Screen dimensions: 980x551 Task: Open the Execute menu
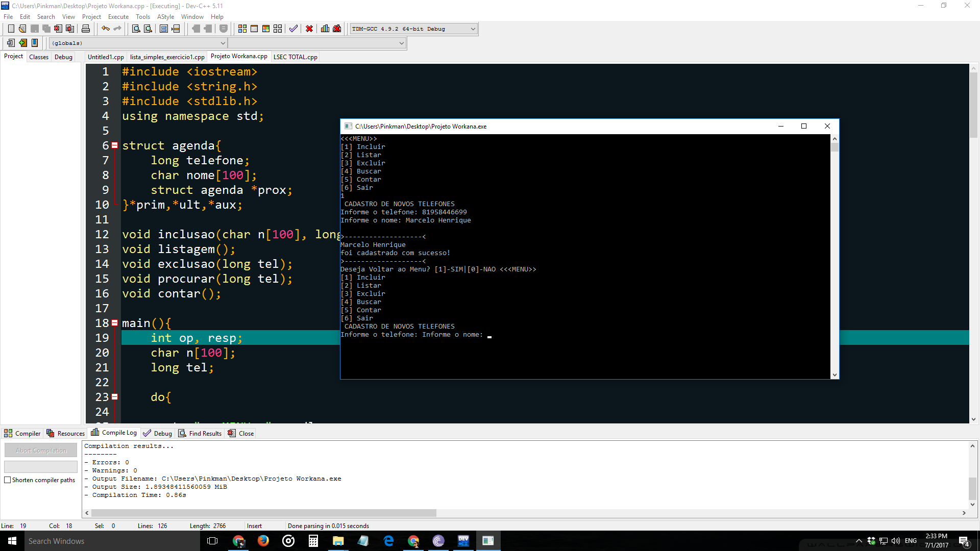118,16
